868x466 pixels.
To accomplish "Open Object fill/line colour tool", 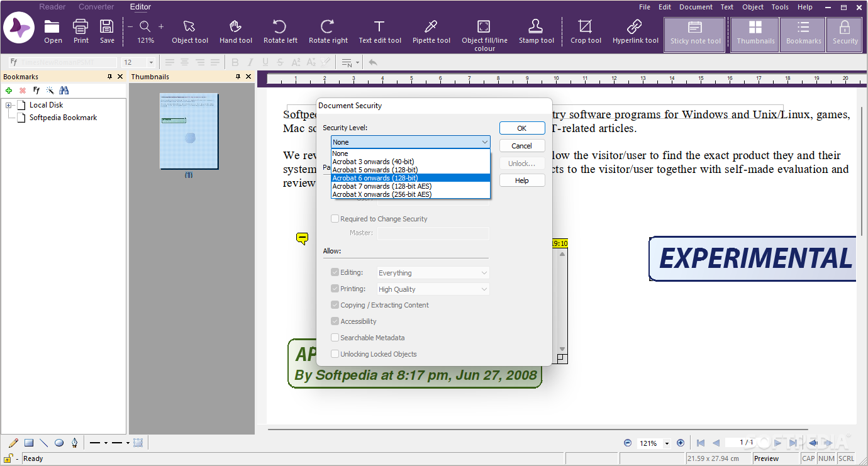I will tap(484, 35).
